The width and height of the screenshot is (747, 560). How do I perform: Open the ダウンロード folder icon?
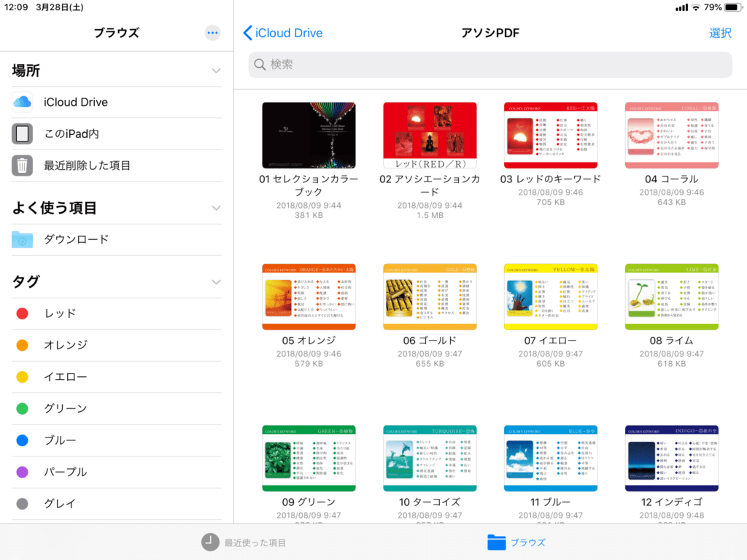point(23,239)
